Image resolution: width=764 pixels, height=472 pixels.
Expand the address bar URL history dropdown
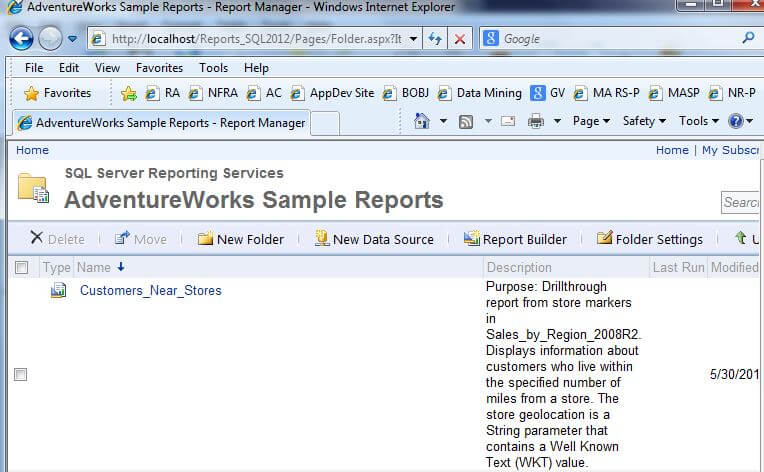click(x=413, y=38)
